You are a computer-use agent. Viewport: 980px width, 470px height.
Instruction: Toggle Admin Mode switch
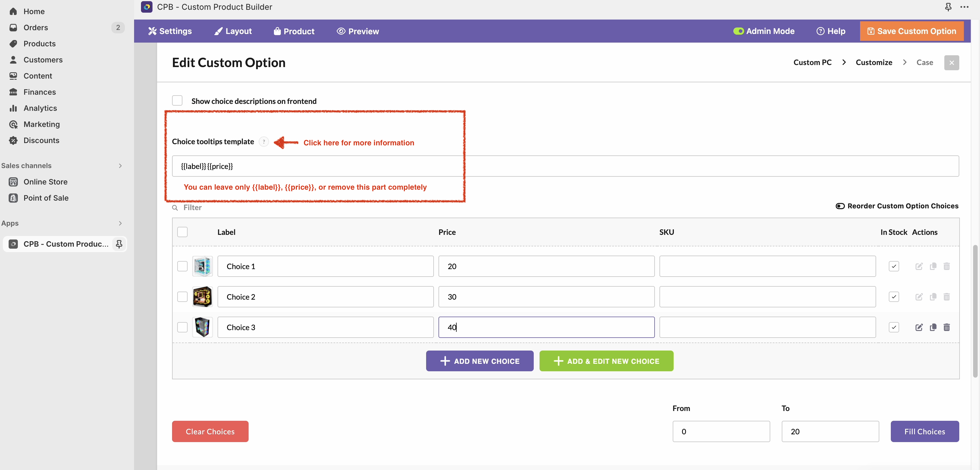738,31
